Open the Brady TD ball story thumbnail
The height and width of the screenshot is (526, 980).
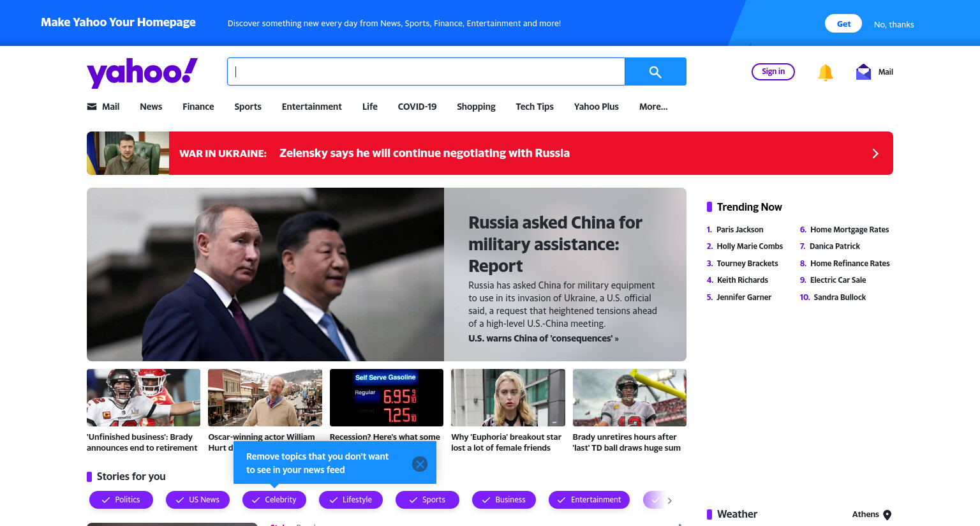630,398
